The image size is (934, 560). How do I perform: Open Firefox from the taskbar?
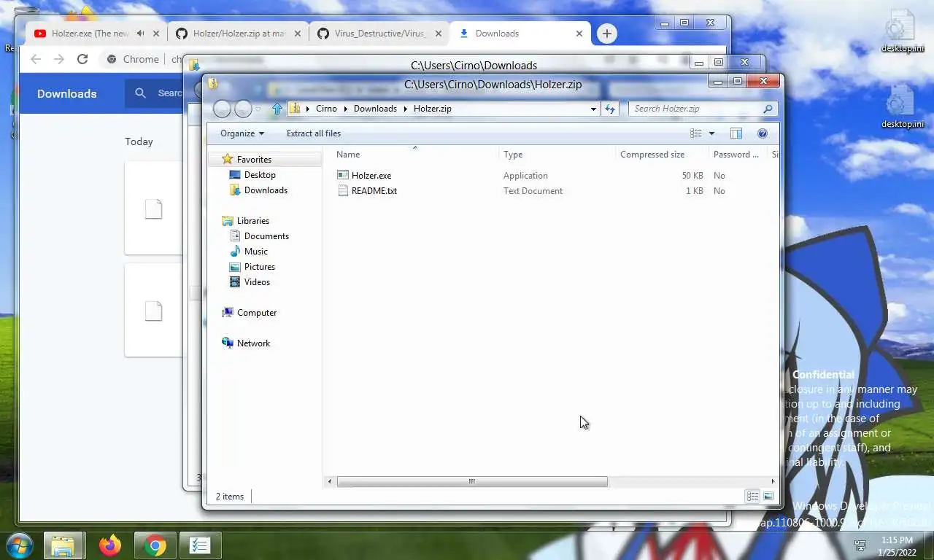coord(110,545)
